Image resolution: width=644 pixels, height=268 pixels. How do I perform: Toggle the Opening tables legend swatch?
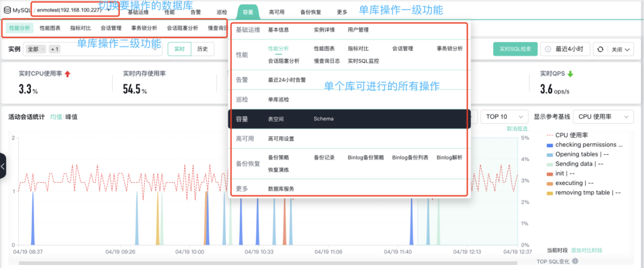pyautogui.click(x=550, y=154)
